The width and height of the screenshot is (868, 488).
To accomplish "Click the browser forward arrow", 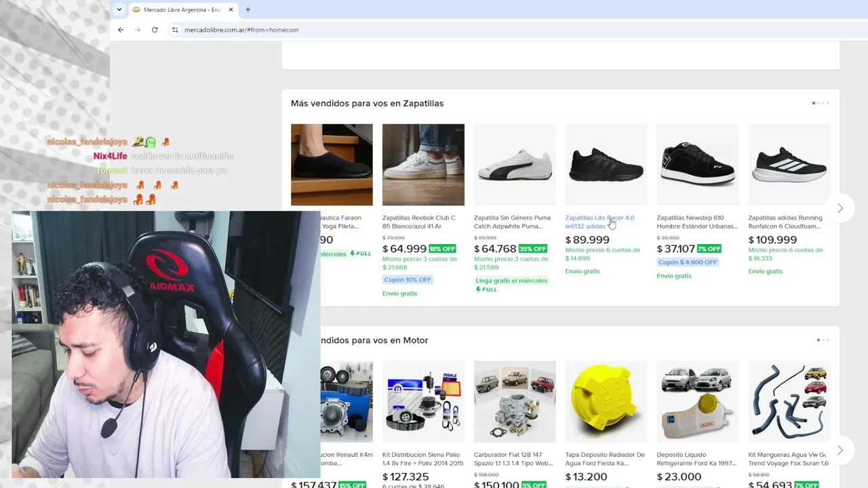I will pos(138,30).
